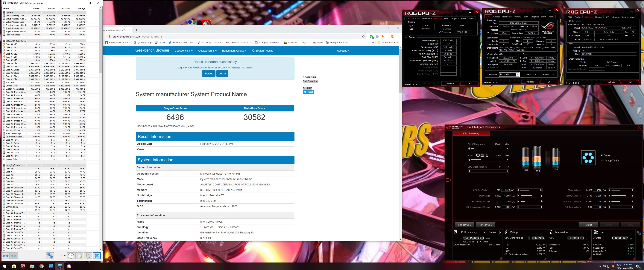
Task: Click Sign up button
Action: (209, 74)
